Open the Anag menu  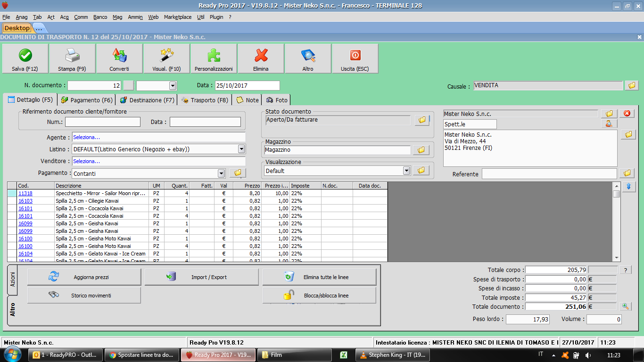point(22,17)
